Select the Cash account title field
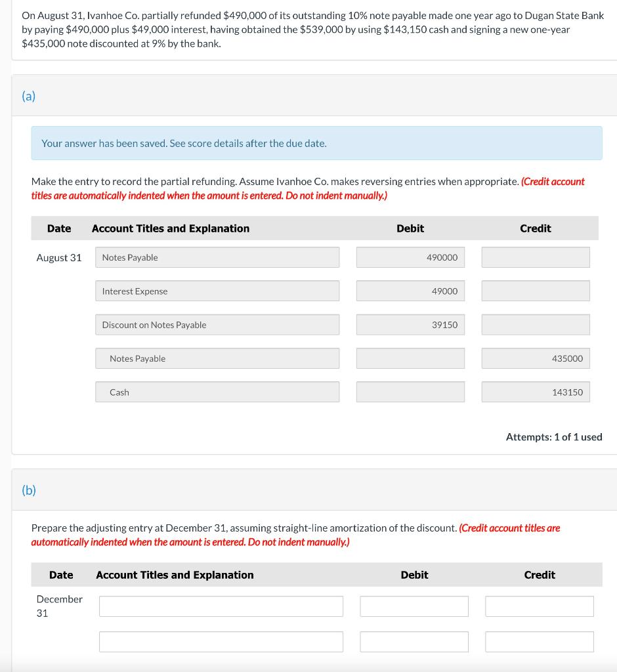 [217, 392]
